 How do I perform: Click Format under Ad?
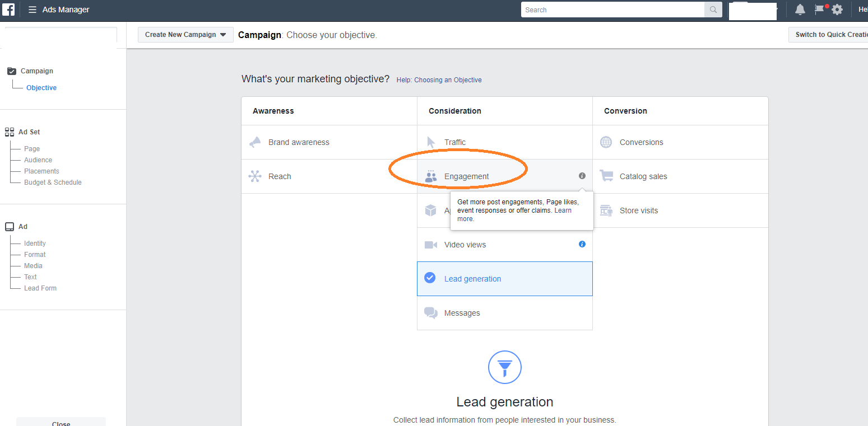point(35,255)
